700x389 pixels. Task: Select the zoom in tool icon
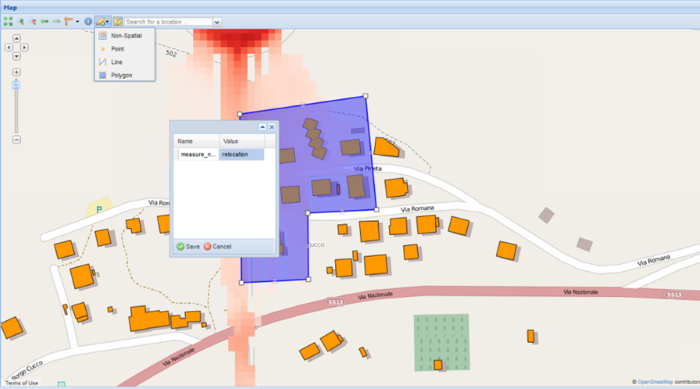(x=21, y=21)
